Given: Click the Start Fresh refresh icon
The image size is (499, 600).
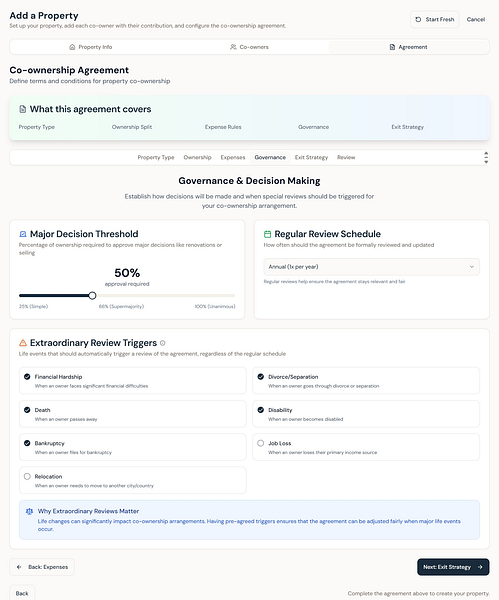Looking at the screenshot, I should (x=418, y=19).
